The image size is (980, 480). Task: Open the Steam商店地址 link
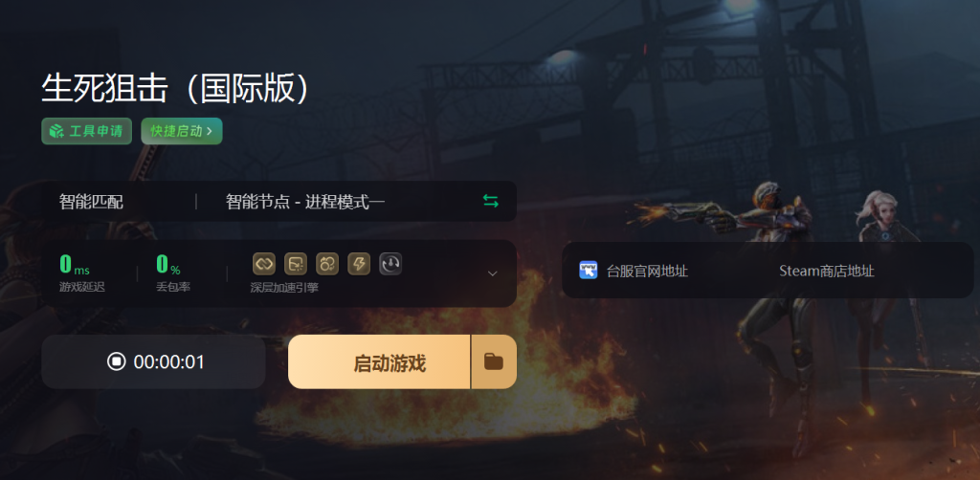tap(826, 271)
